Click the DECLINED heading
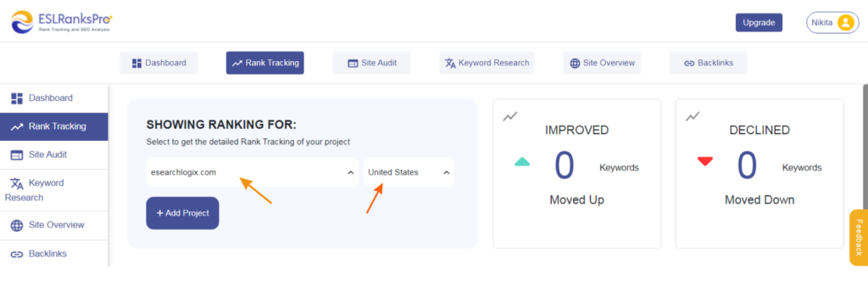Screen dimensions: 868x308 [x=759, y=130]
